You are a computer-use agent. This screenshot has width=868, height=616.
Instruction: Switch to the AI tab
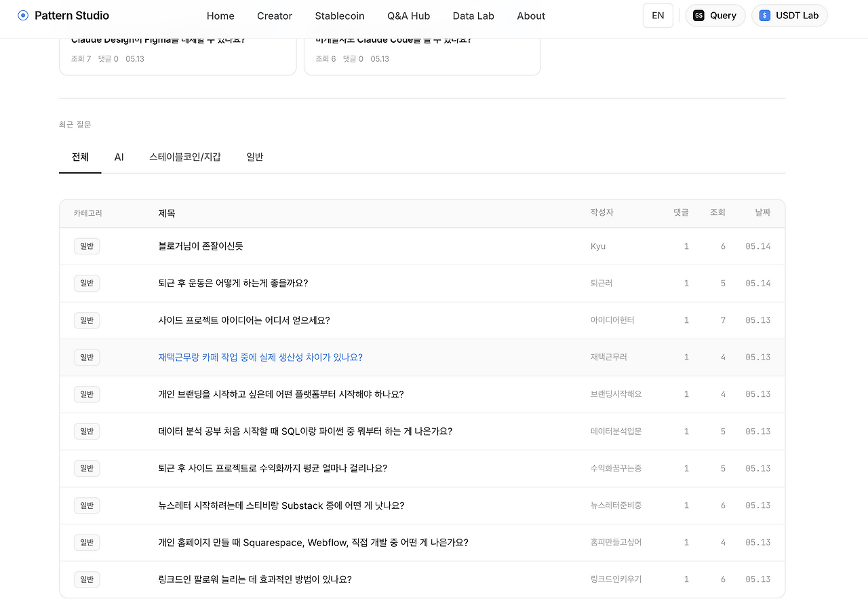119,157
